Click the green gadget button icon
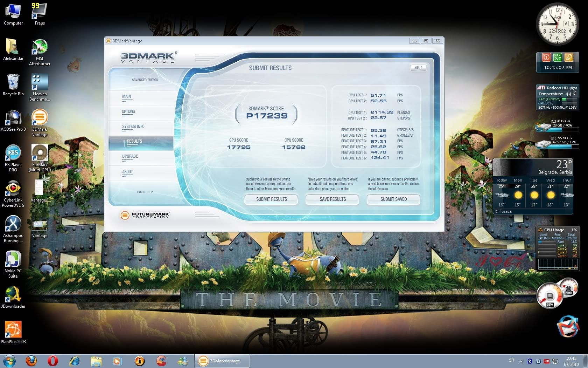Image resolution: width=588 pixels, height=368 pixels. [558, 57]
